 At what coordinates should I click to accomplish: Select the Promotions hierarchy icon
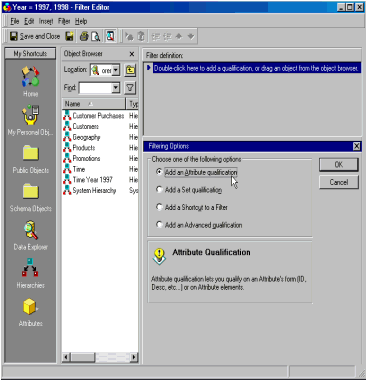point(67,158)
